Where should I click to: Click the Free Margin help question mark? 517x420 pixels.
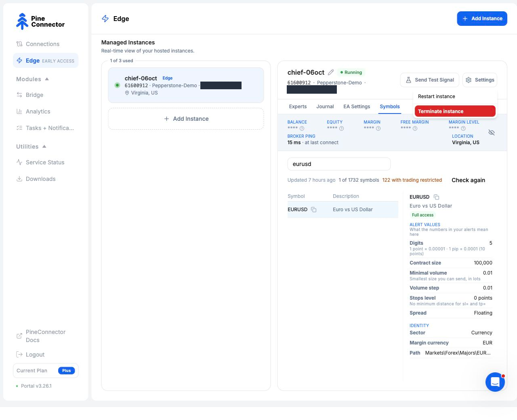click(415, 128)
